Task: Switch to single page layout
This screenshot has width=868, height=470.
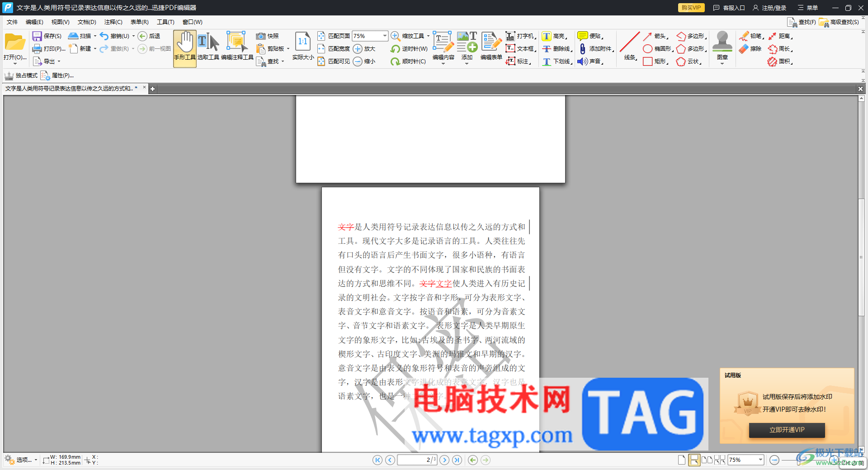Action: (x=682, y=460)
